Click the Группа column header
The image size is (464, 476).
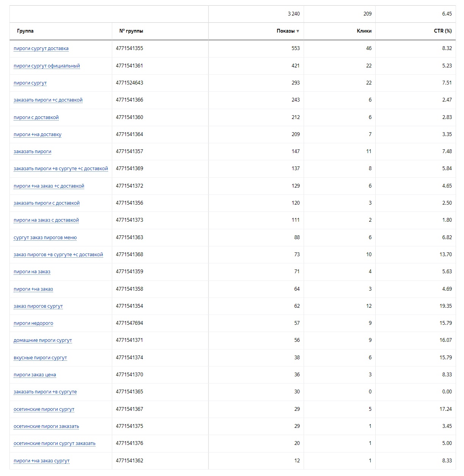tap(25, 31)
